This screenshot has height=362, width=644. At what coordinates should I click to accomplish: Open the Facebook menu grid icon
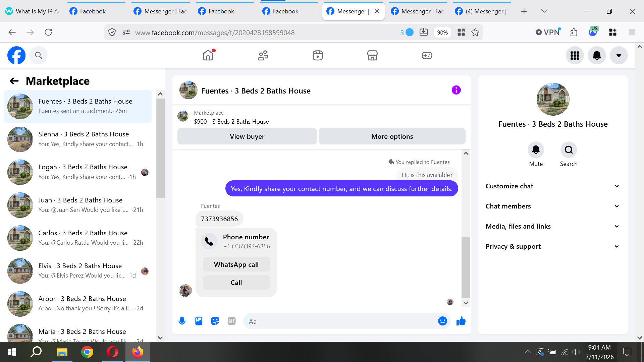575,55
